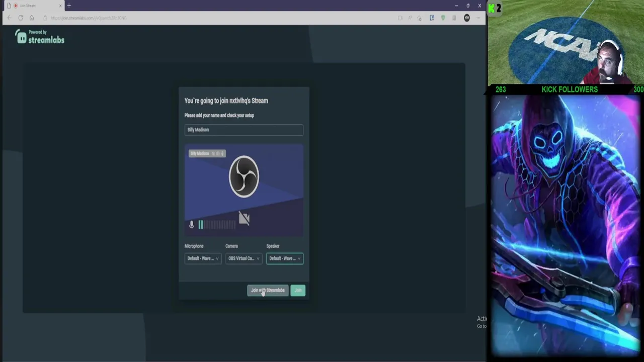The image size is (644, 362).
Task: Click the browser profile avatar icon
Action: [x=467, y=18]
